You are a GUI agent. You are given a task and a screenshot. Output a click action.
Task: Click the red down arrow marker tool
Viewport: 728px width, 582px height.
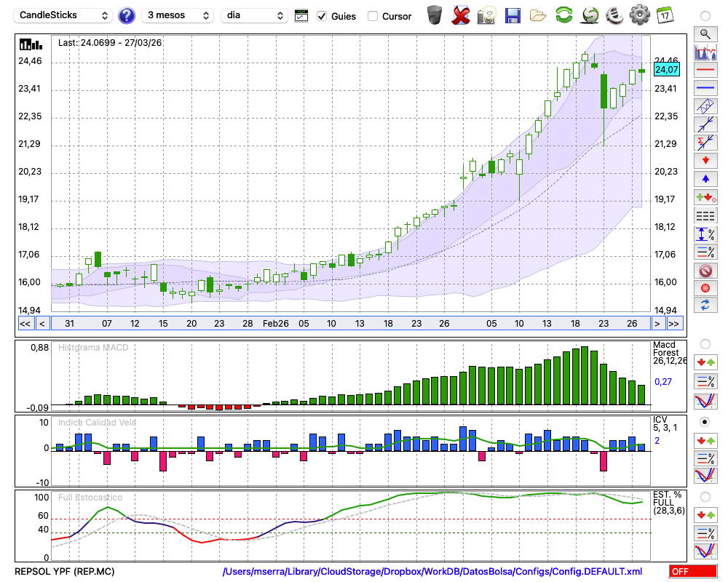pos(705,160)
